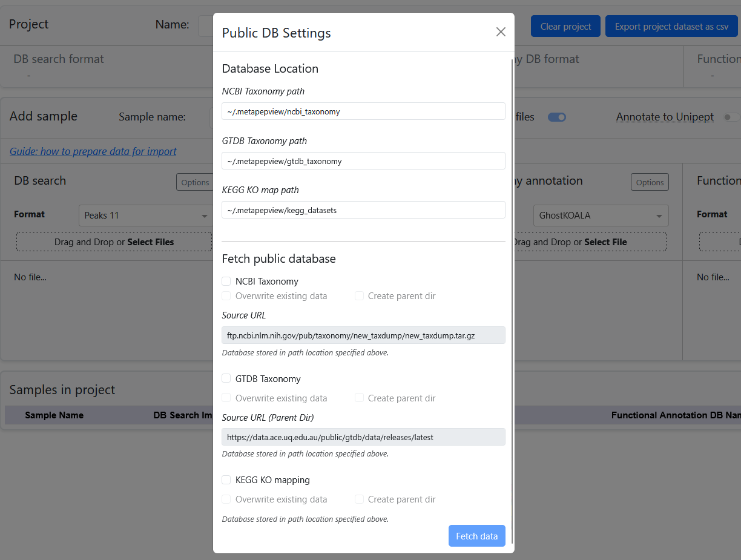
Task: Click the GTDB Source URL parent dir field
Action: [x=363, y=437]
